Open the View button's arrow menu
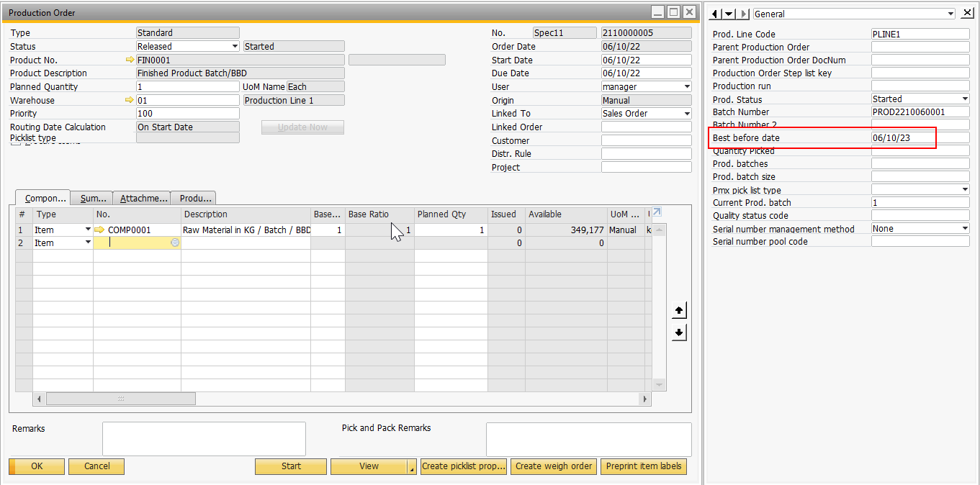The height and width of the screenshot is (485, 980). click(x=412, y=467)
